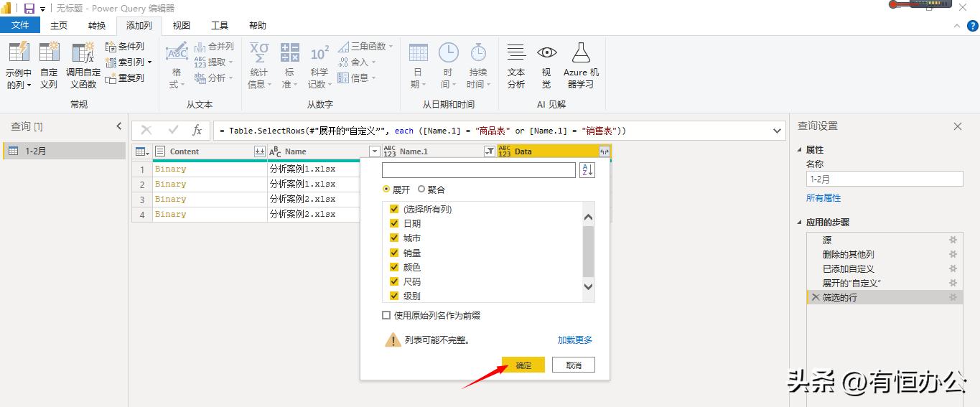Select the 1-2月 query in Queries pane

[x=64, y=151]
